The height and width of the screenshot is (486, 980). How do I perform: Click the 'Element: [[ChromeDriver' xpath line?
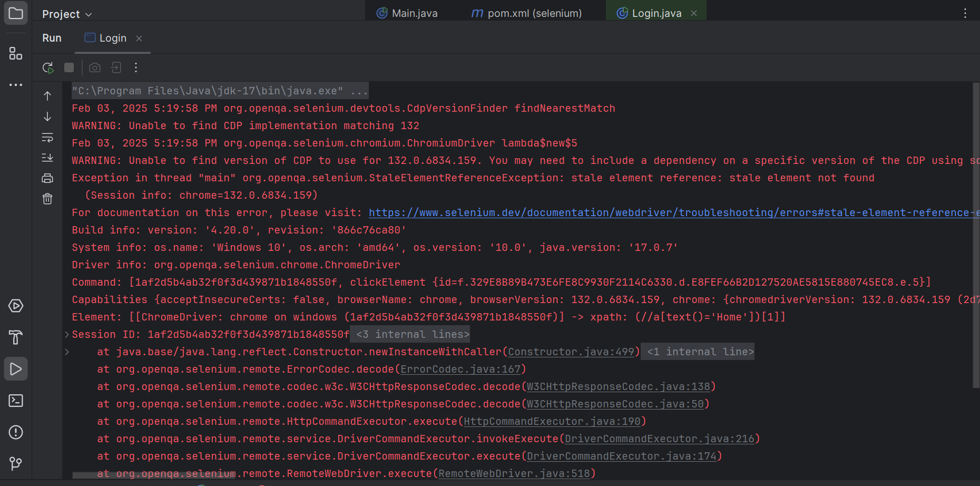tap(429, 317)
